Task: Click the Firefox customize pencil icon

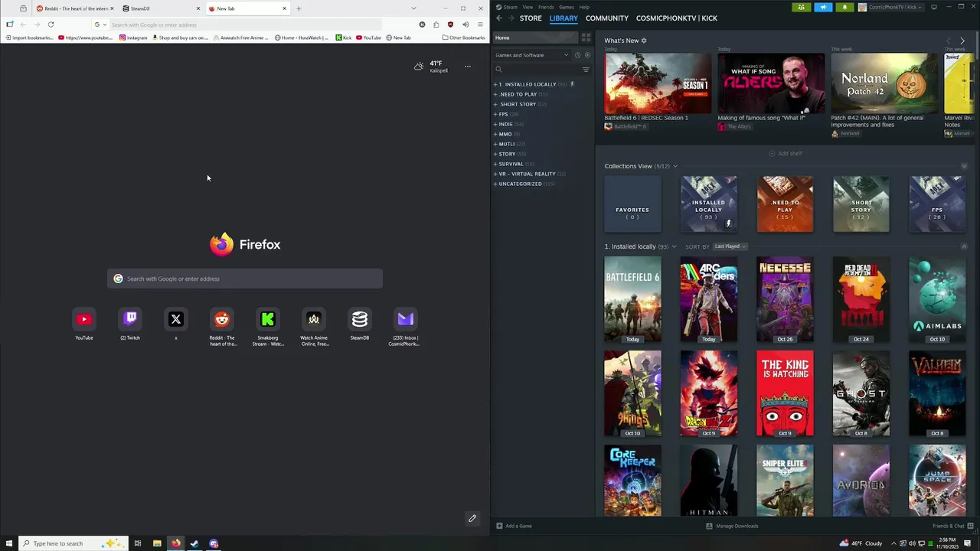Action: [472, 518]
